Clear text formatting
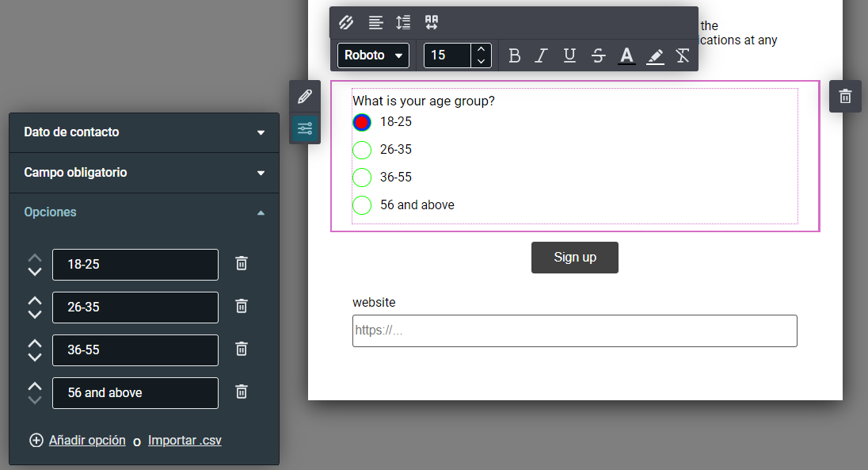 click(683, 55)
